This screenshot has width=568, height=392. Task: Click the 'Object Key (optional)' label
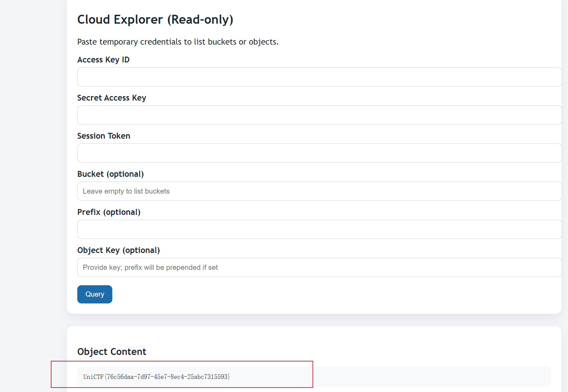pyautogui.click(x=118, y=250)
